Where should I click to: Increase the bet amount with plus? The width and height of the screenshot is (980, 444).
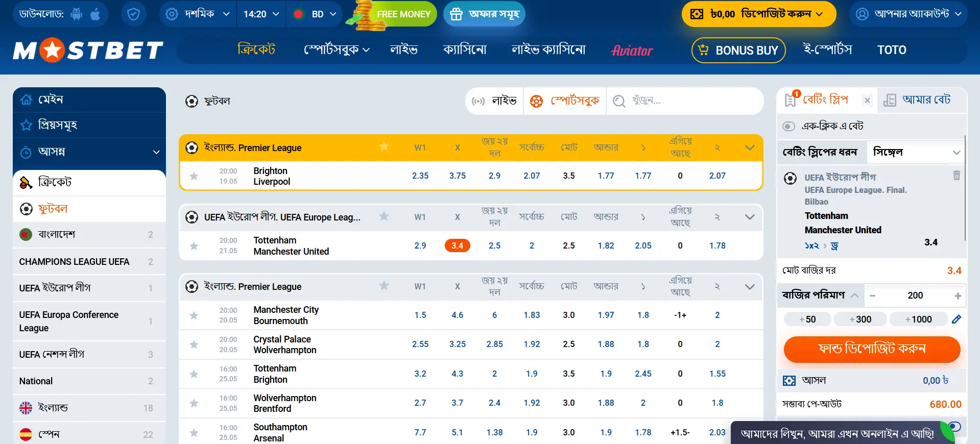[x=958, y=295]
